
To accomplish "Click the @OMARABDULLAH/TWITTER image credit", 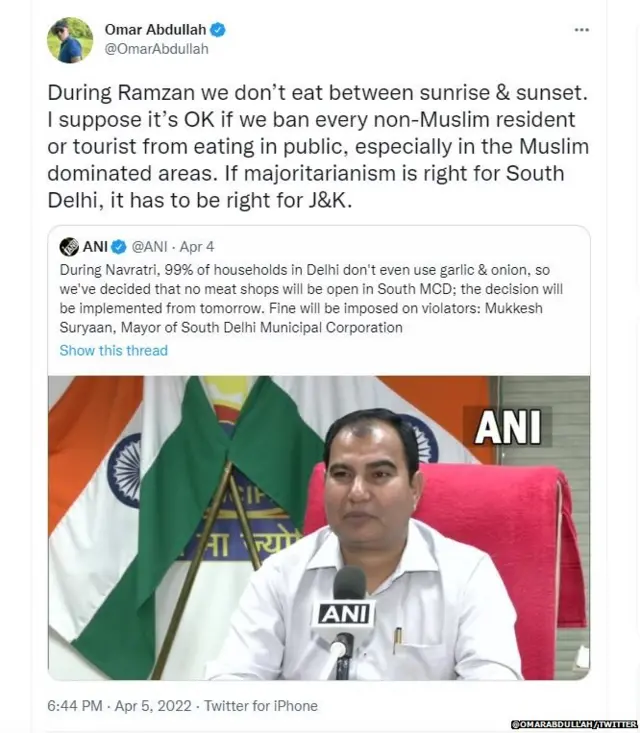I will point(574,724).
